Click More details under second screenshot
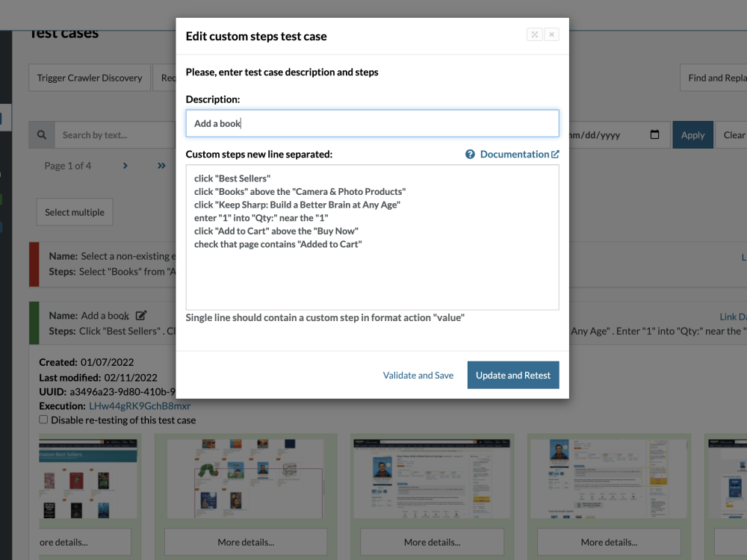Viewport: 747px width, 560px height. (246, 542)
